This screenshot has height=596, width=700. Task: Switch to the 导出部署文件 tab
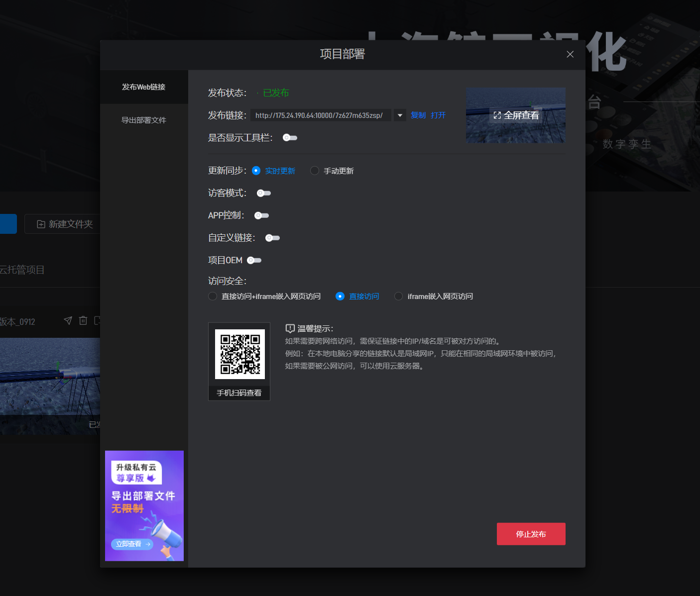coord(144,120)
